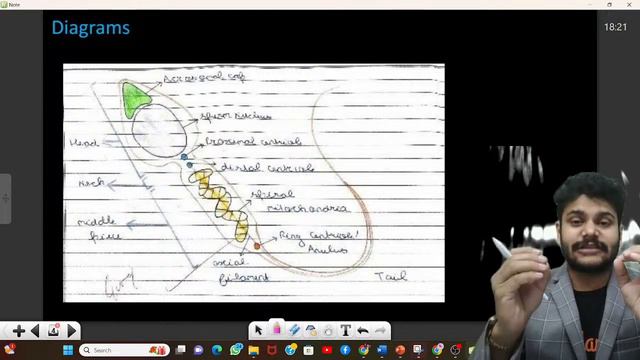Screen dimensions: 640x360
Task: Open WhatsApp from the taskbar
Action: pyautogui.click(x=236, y=350)
